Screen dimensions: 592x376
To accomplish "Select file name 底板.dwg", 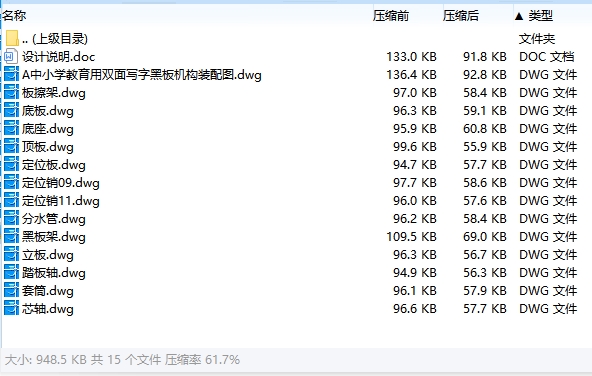I will point(48,111).
